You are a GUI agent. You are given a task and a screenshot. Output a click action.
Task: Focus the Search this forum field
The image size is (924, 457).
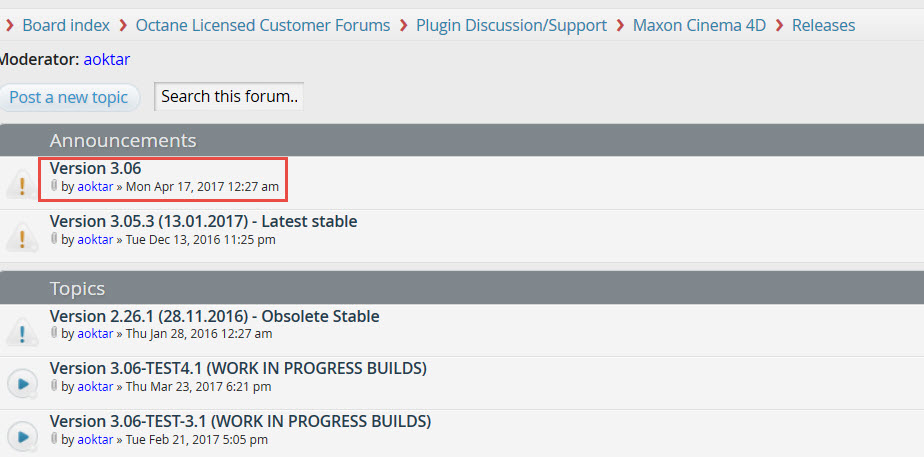tap(229, 97)
